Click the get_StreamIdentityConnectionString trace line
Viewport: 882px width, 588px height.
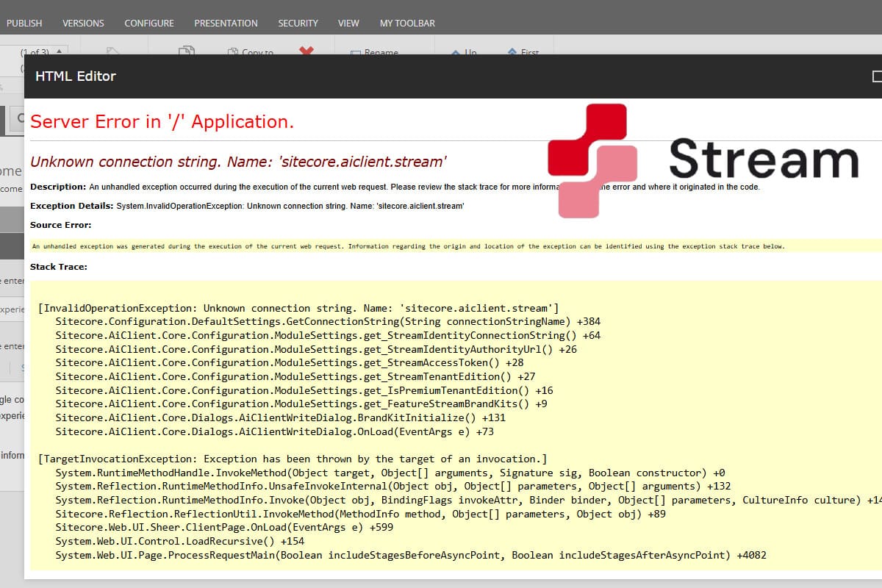(x=328, y=335)
